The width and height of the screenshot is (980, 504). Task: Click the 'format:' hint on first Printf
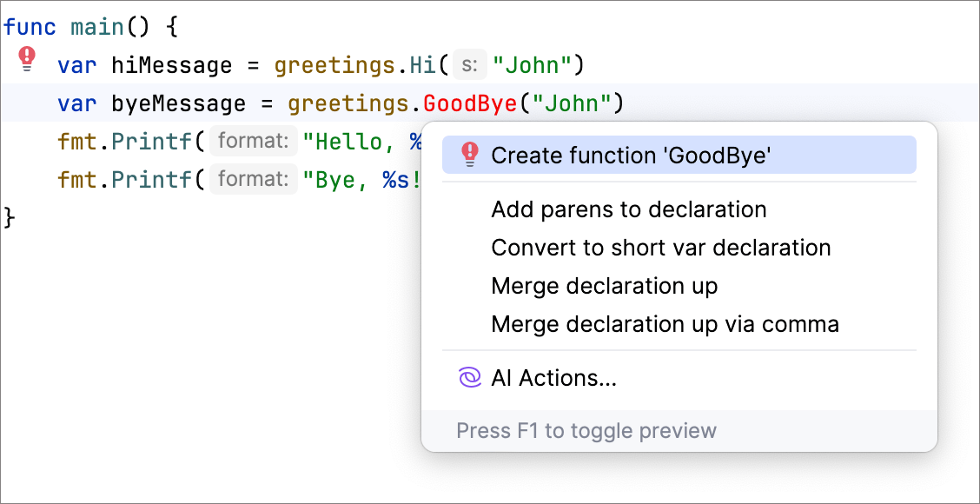coord(253,141)
